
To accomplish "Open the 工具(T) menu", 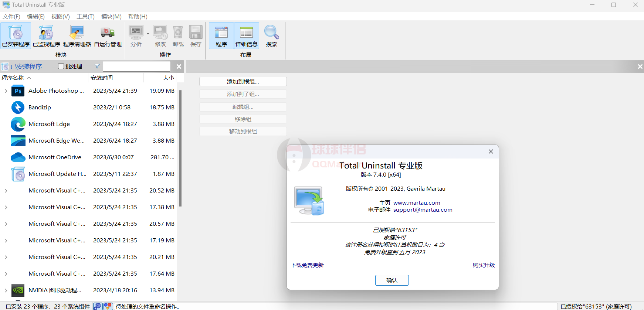I will [85, 17].
